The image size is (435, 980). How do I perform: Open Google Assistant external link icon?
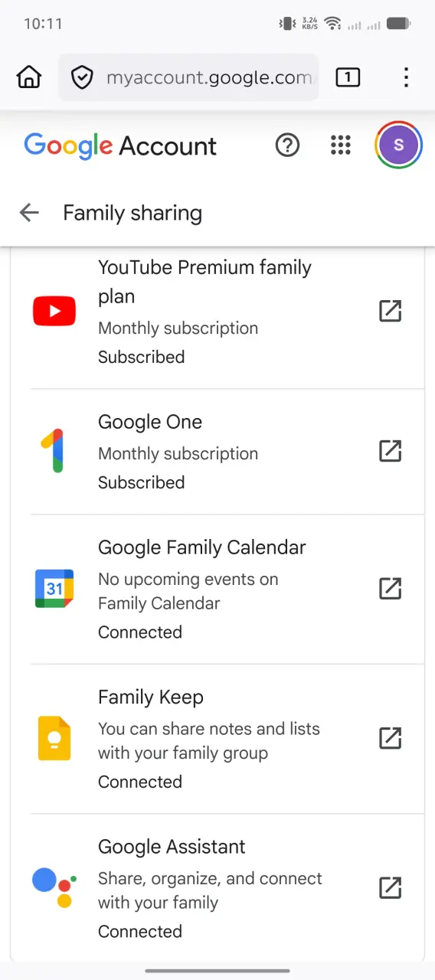391,888
